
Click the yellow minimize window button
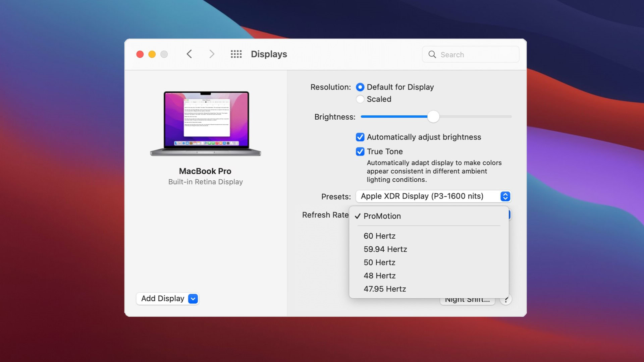[152, 54]
